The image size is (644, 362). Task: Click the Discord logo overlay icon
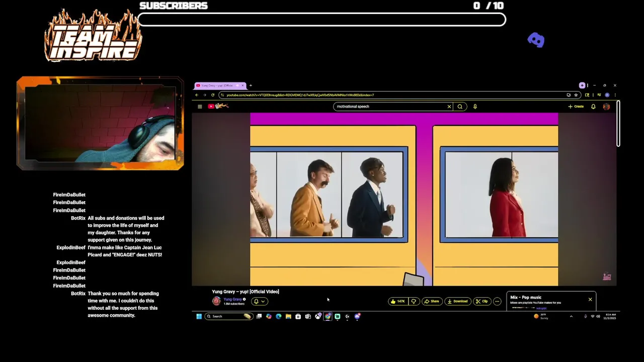click(x=536, y=40)
